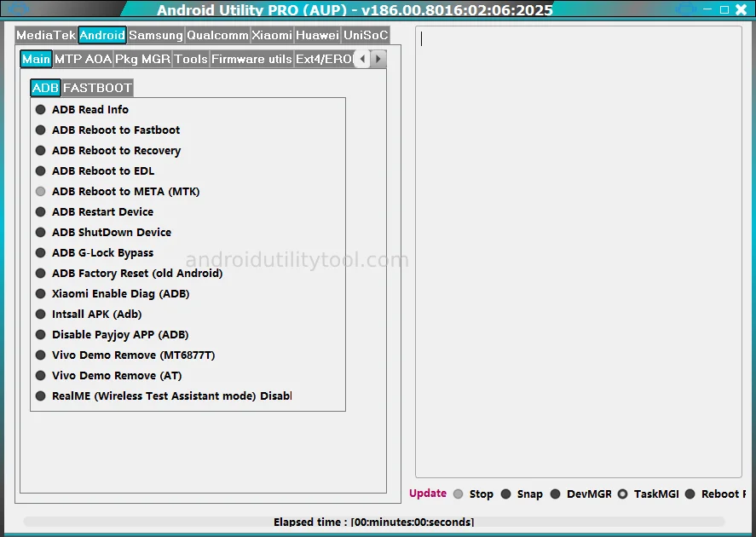The width and height of the screenshot is (756, 537).
Task: Select the ADB tab
Action: coord(45,88)
